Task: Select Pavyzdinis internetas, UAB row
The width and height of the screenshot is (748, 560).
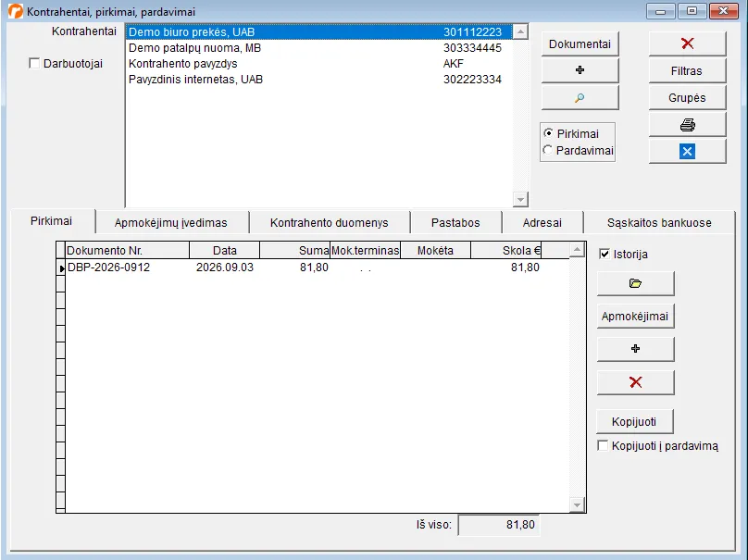Action: (318, 80)
